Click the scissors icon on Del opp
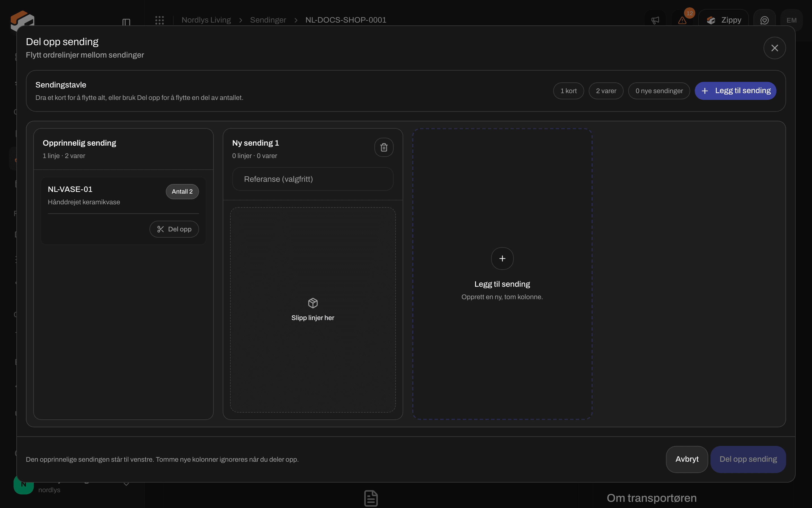 tap(160, 229)
